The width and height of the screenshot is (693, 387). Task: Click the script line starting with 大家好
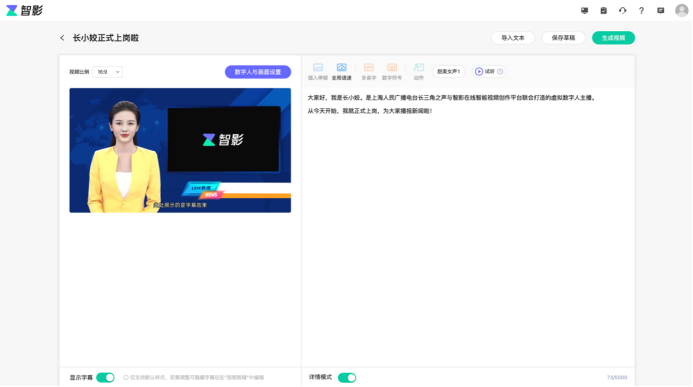tap(452, 98)
